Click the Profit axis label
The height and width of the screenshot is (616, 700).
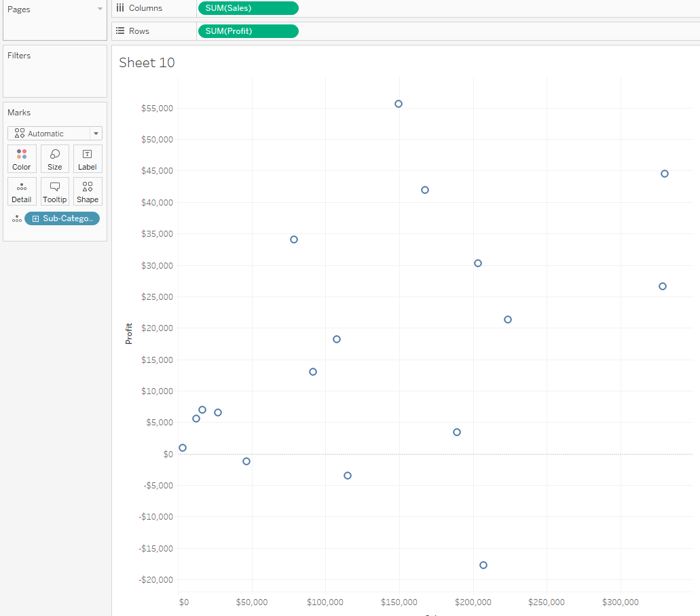tap(128, 332)
